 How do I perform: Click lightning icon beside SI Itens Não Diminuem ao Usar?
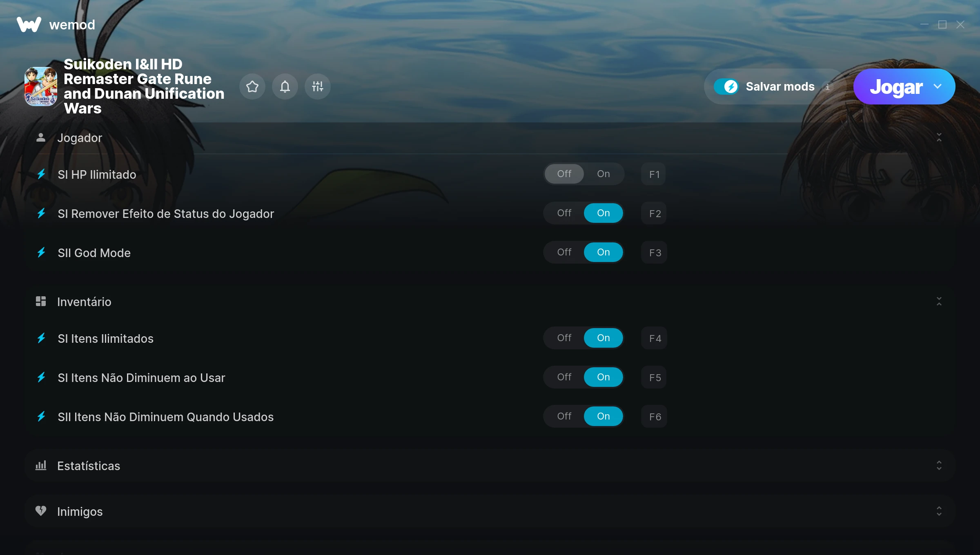pos(41,377)
